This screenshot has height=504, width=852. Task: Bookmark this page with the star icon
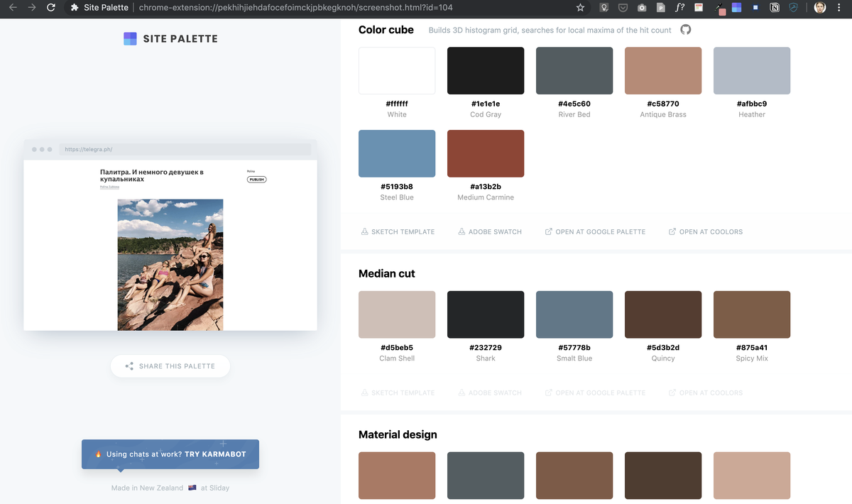point(580,8)
